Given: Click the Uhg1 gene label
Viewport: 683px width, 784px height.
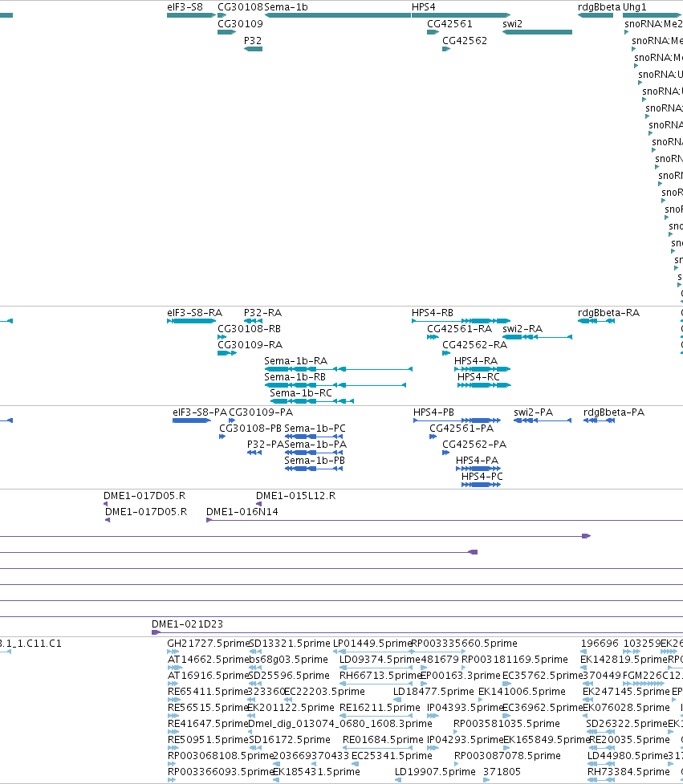Looking at the screenshot, I should [635, 7].
